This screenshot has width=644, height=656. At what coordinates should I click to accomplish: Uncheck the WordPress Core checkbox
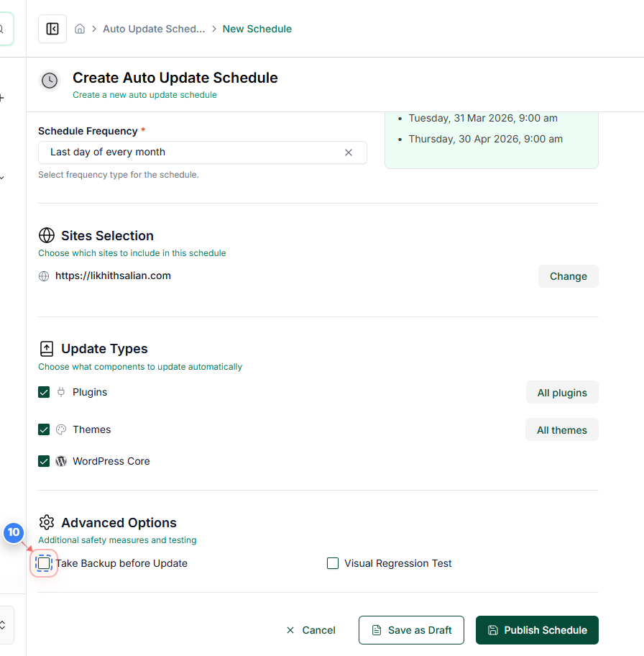44,461
